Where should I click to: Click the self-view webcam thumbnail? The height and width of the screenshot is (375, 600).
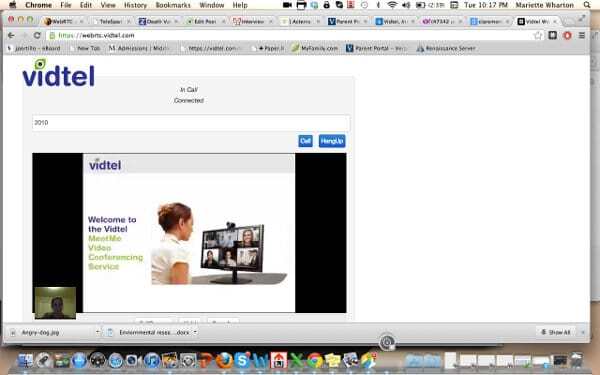click(x=55, y=303)
